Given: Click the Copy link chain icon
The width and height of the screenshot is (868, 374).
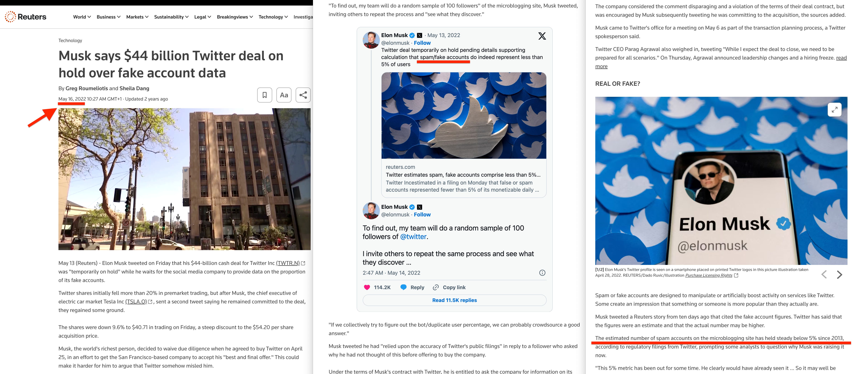Looking at the screenshot, I should pyautogui.click(x=436, y=287).
